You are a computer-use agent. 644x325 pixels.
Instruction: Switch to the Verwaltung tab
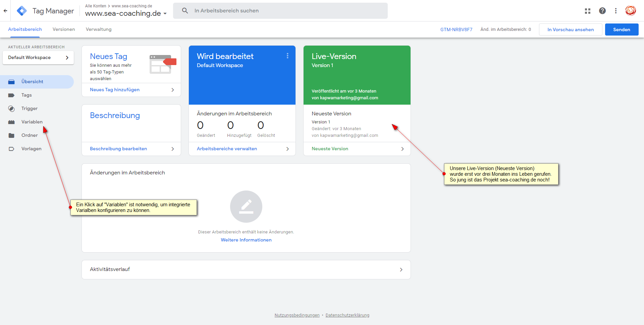coord(99,30)
